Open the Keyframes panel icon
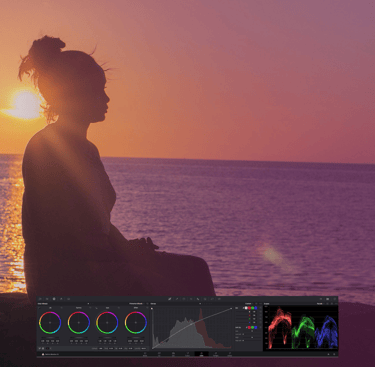Screen dimensions: 375x367 pyautogui.click(x=321, y=299)
